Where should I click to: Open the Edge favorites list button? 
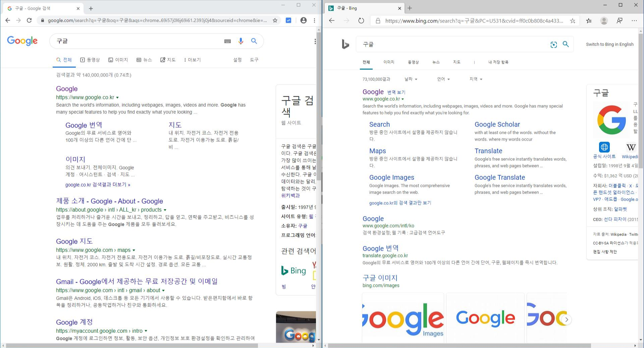[589, 21]
